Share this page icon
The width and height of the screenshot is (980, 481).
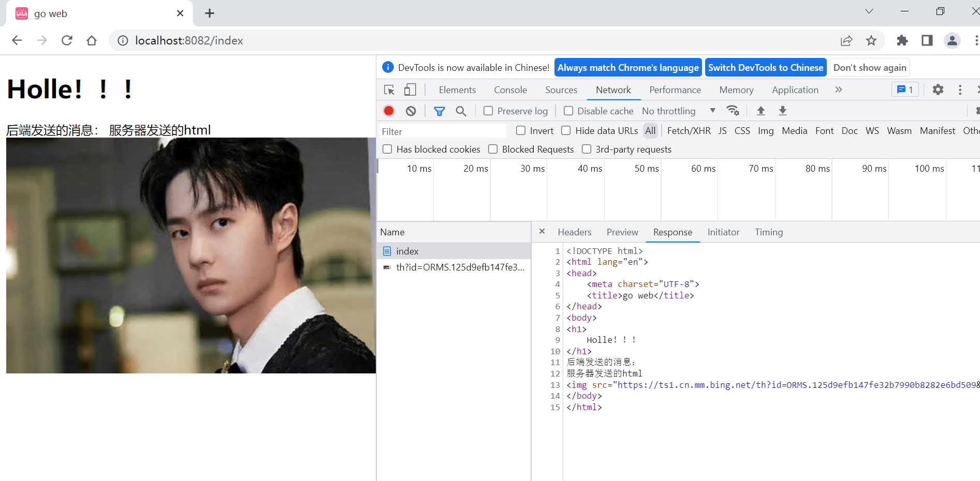[846, 40]
